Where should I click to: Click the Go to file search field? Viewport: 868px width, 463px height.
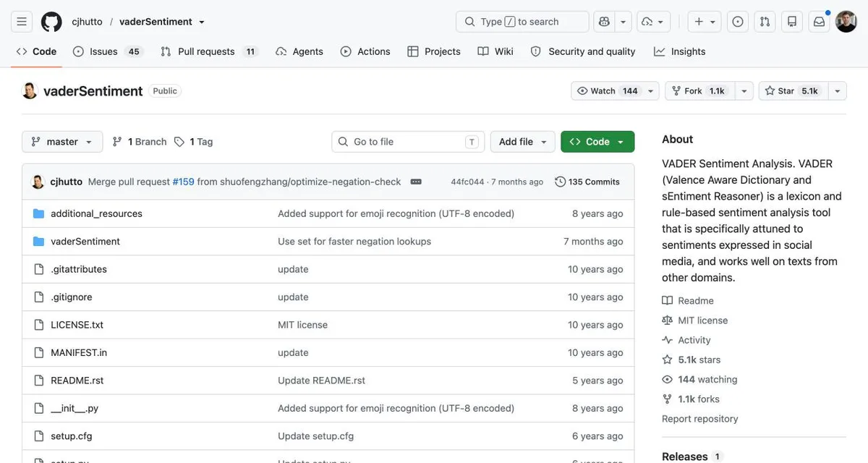tap(408, 142)
